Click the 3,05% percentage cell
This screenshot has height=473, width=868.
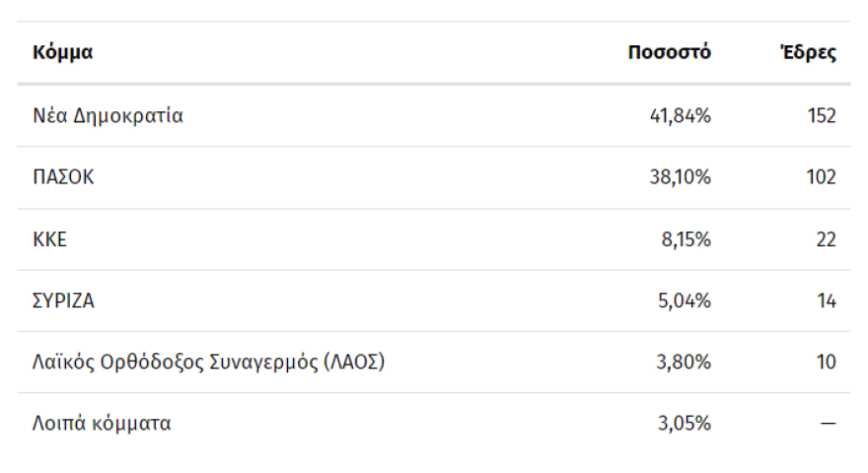[681, 424]
